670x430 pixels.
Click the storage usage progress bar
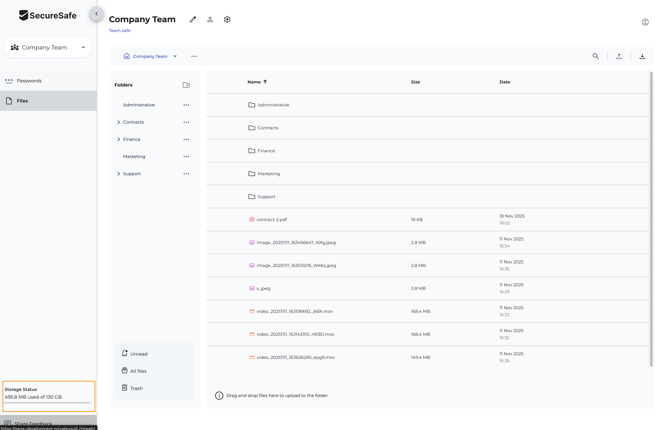pos(47,403)
